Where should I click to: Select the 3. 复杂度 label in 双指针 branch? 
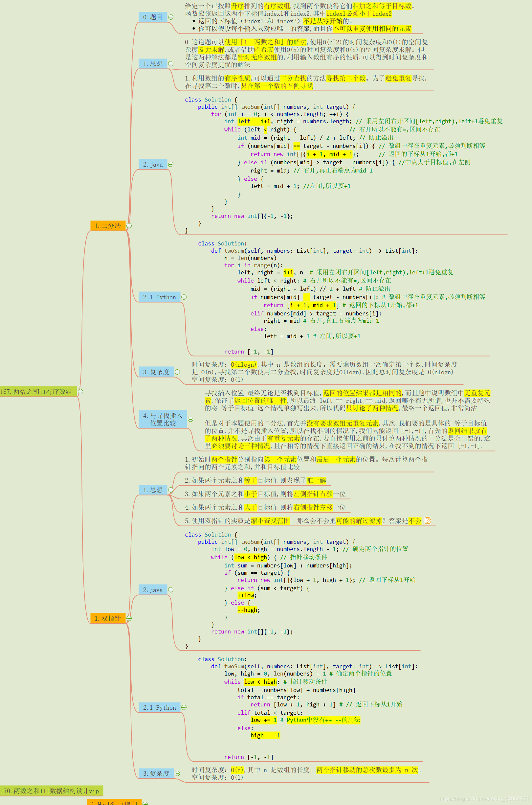156,773
